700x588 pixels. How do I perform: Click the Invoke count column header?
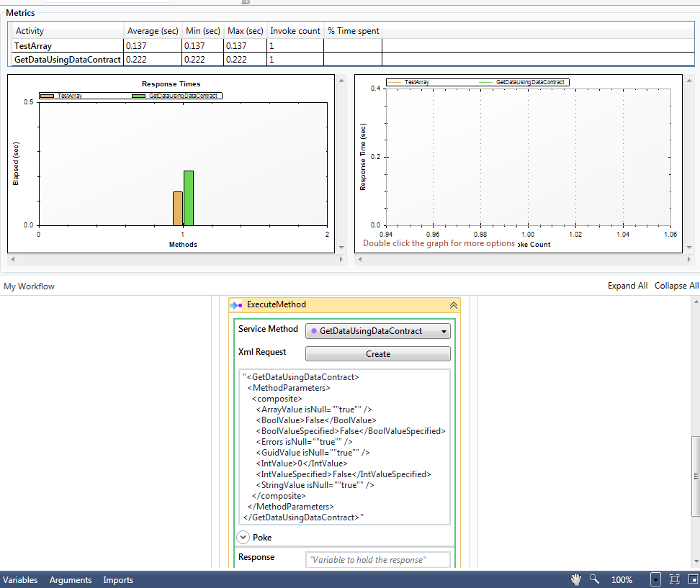(x=295, y=31)
